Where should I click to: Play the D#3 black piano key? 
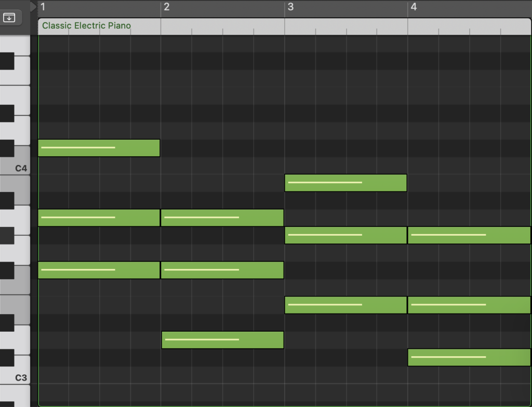[7, 322]
